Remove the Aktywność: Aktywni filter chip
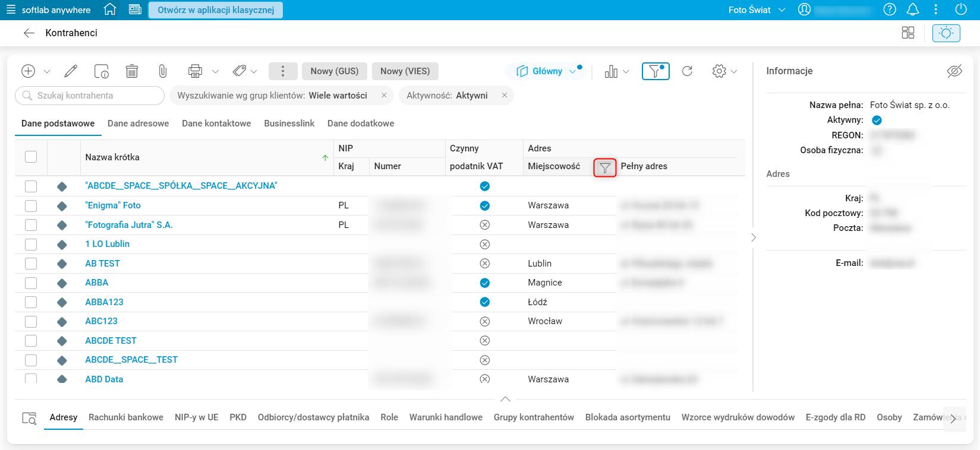The image size is (980, 450). [x=505, y=96]
